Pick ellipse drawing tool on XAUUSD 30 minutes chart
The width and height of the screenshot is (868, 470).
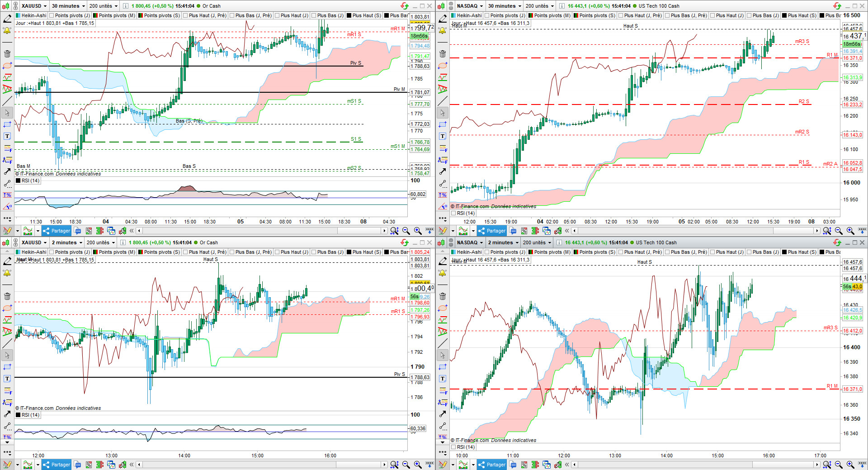[x=7, y=66]
